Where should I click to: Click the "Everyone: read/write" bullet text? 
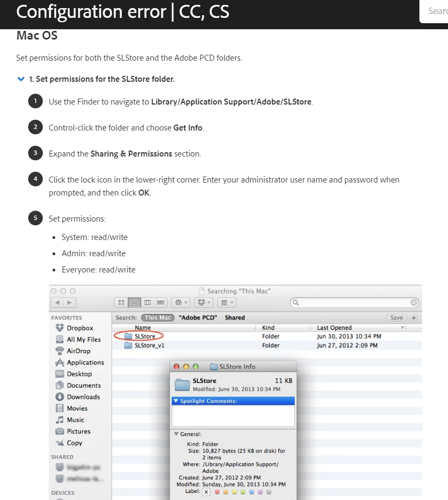(99, 270)
